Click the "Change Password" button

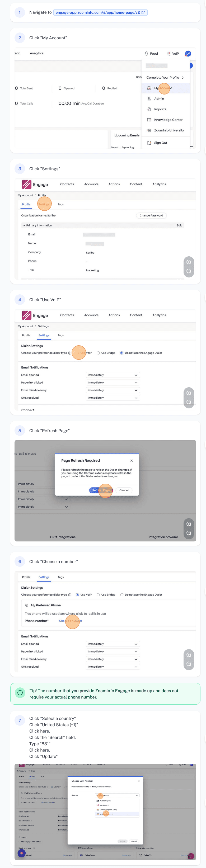(151, 216)
